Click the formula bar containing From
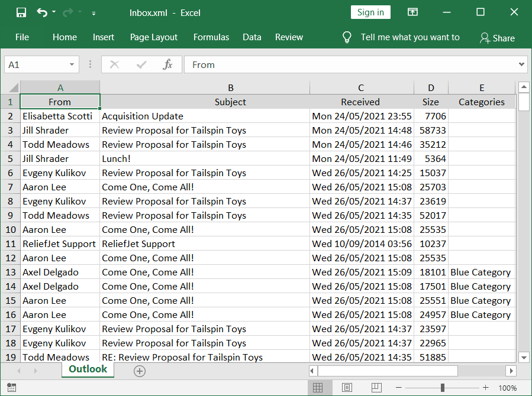Viewport: 532px width, 396px height. click(350, 64)
